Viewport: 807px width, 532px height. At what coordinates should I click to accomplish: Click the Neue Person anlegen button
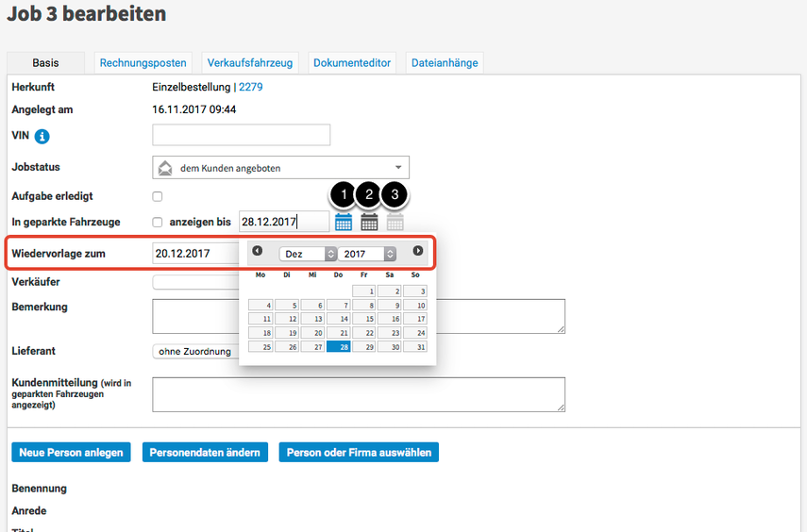pos(72,453)
